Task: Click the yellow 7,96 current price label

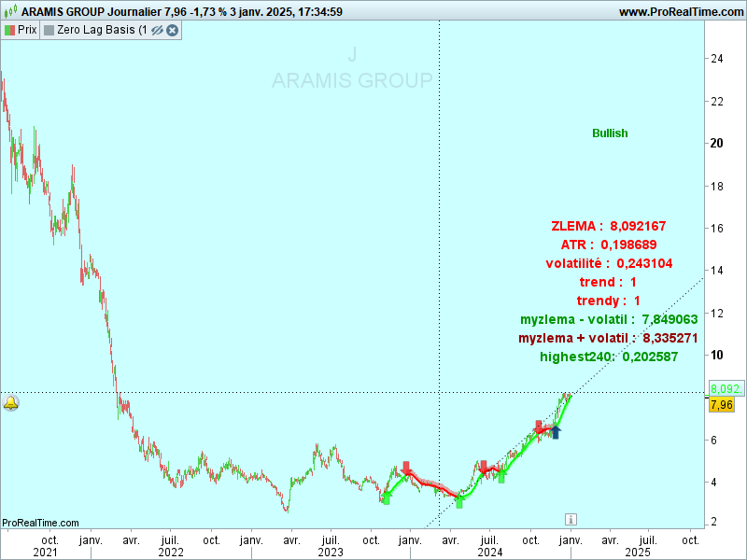Action: coord(721,405)
